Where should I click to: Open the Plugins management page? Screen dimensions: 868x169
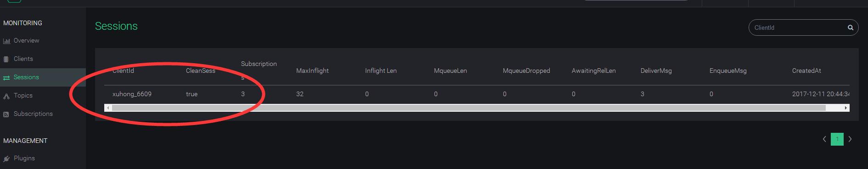pyautogui.click(x=24, y=158)
